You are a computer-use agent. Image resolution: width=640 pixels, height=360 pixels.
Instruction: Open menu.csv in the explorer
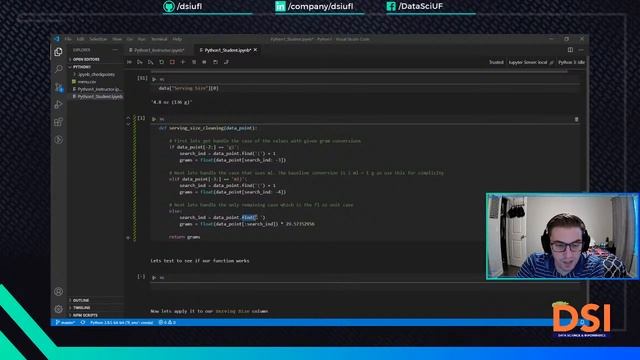pyautogui.click(x=87, y=82)
